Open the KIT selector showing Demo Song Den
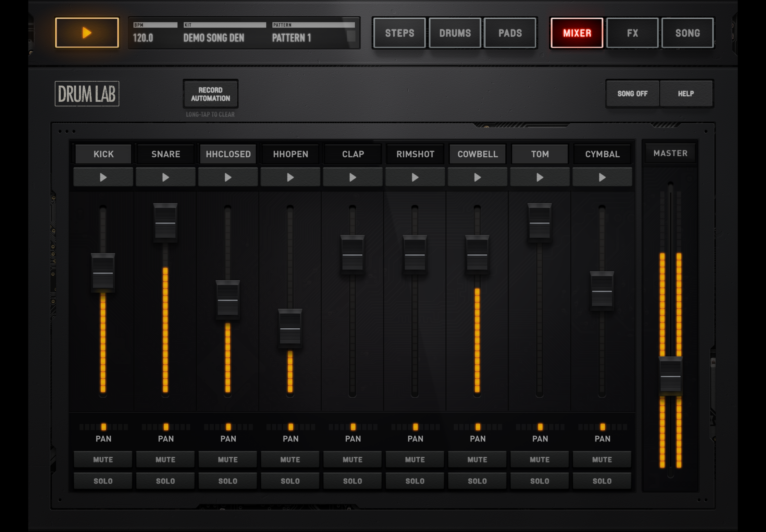The width and height of the screenshot is (766, 532). click(225, 33)
